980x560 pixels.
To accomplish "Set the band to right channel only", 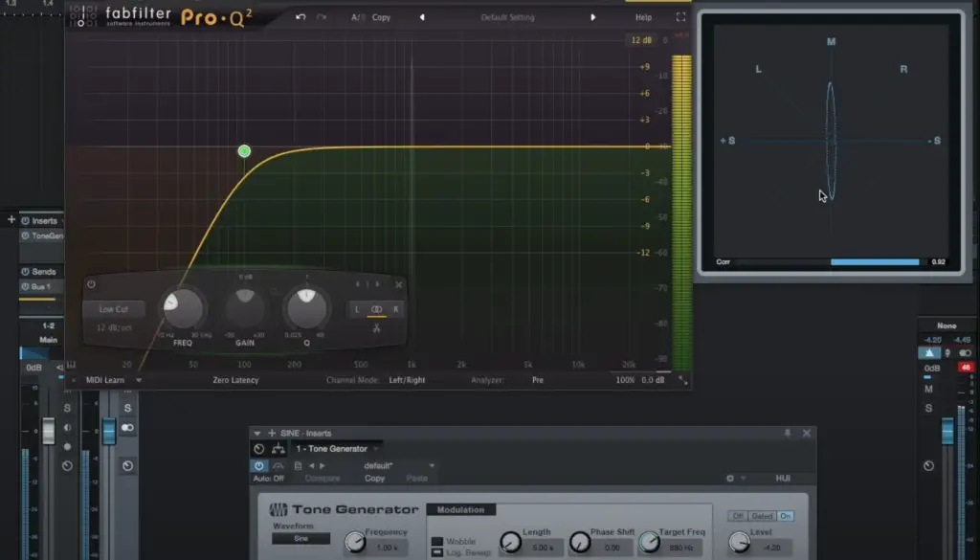I will [395, 309].
